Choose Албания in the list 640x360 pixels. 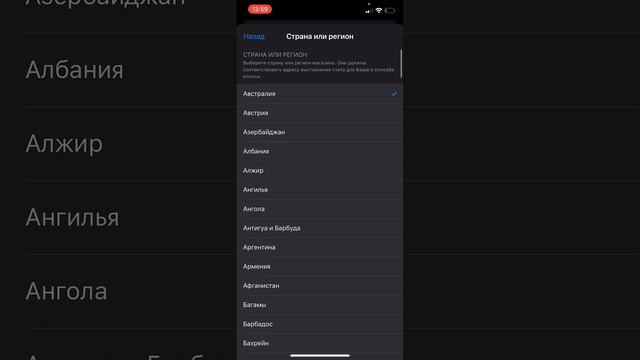pos(320,151)
